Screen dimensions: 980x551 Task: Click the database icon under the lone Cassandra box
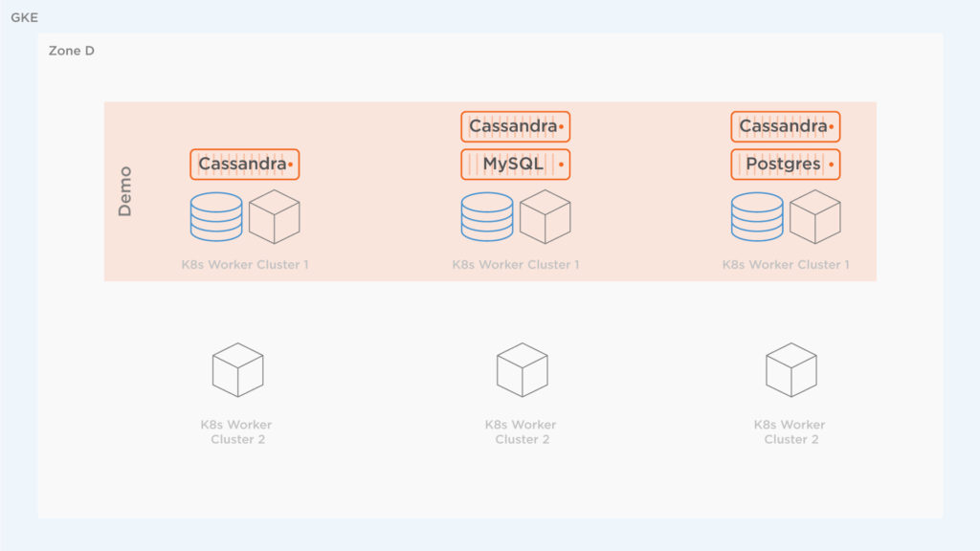(x=216, y=217)
